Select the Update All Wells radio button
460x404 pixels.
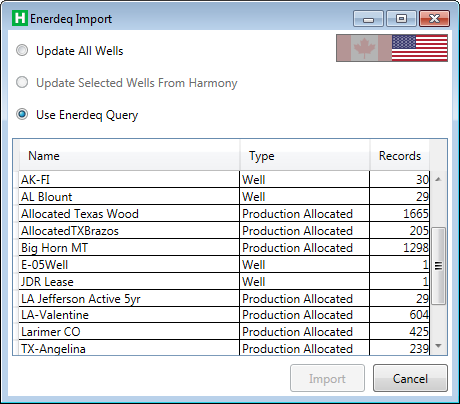click(x=22, y=51)
